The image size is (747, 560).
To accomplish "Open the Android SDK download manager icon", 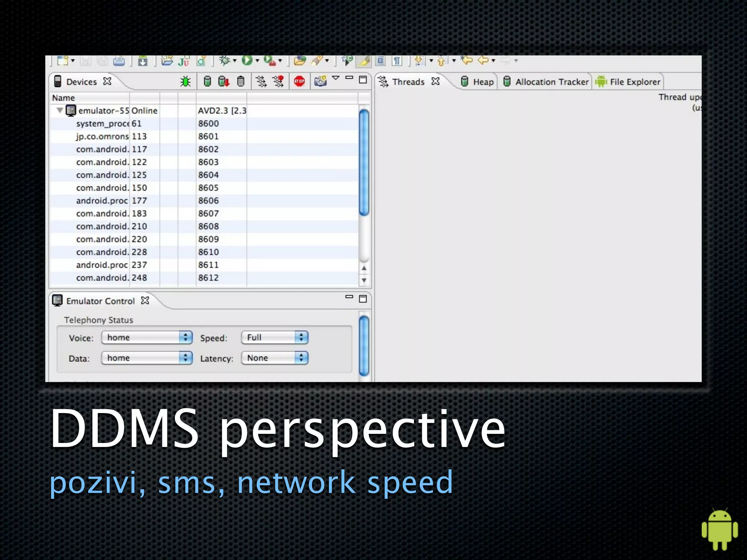I will pyautogui.click(x=143, y=61).
